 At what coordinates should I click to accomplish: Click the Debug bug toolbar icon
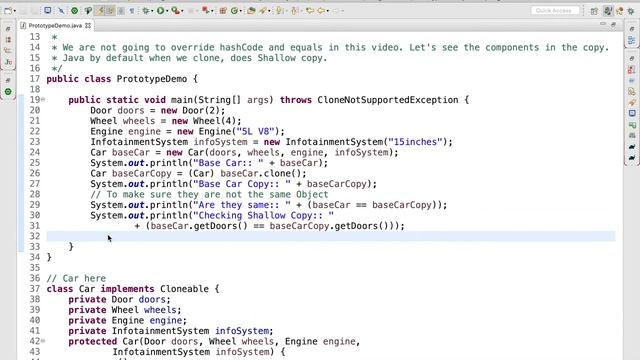(145, 11)
